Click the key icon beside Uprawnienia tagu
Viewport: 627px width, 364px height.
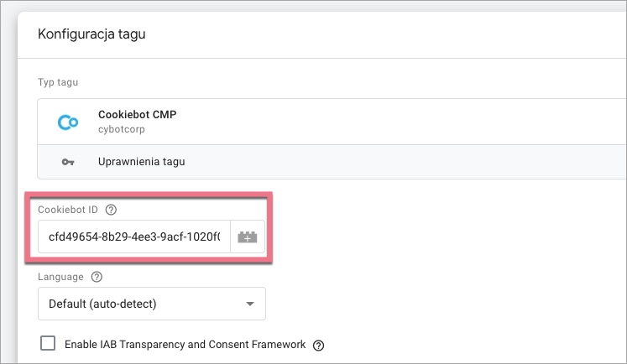tap(67, 162)
